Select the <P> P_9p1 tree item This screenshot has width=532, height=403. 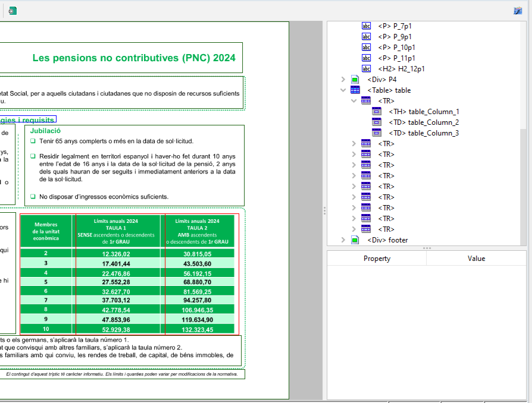396,36
